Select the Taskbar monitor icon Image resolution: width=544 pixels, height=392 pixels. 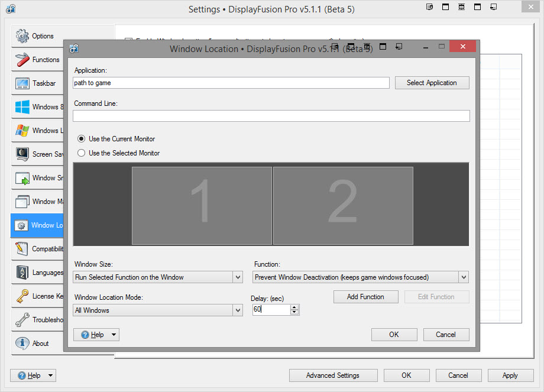click(22, 83)
